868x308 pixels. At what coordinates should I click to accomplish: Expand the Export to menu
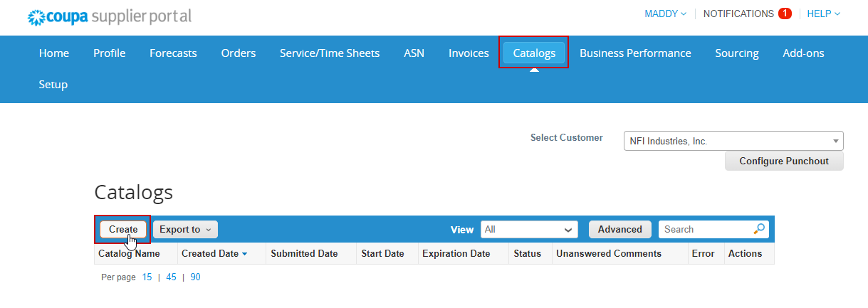(x=185, y=229)
